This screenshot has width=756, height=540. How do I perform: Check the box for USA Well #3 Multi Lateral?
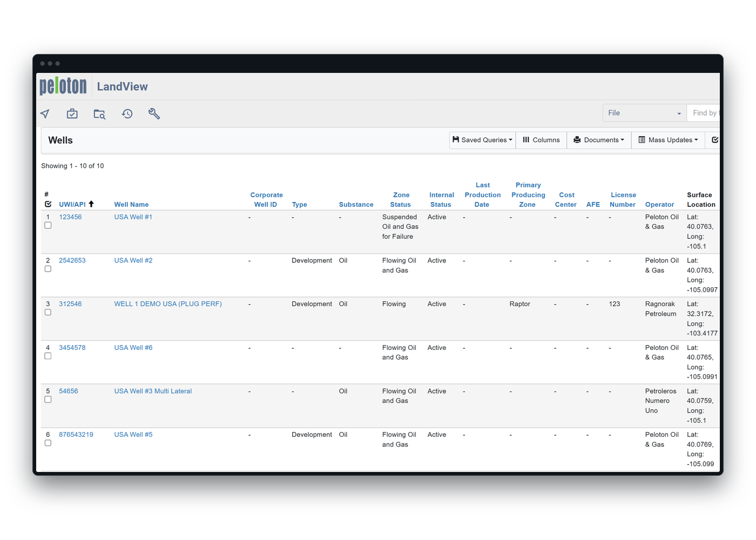coord(48,400)
